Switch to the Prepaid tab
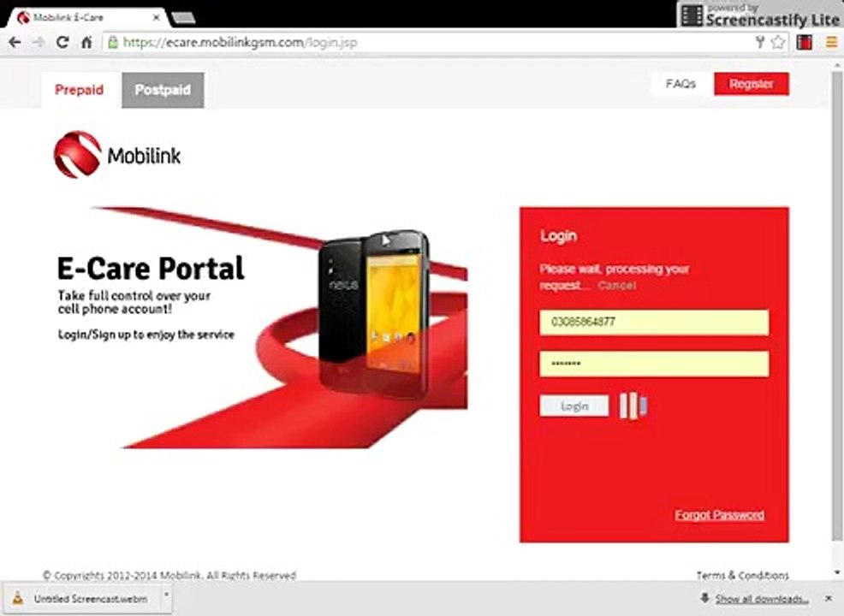Image resolution: width=844 pixels, height=616 pixels. [x=79, y=90]
